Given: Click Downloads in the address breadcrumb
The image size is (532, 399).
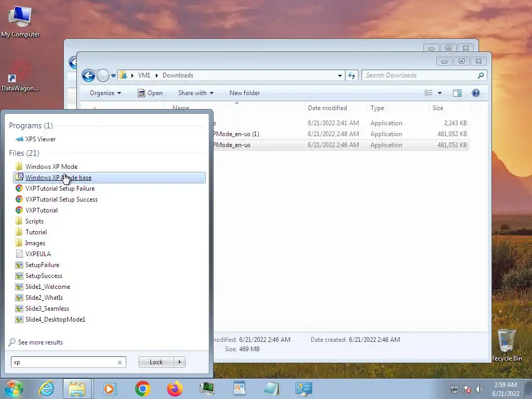Looking at the screenshot, I should pos(178,75).
